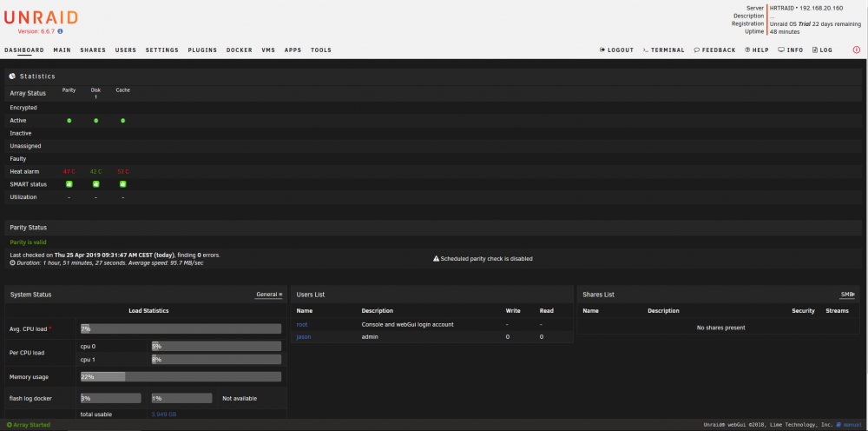
Task: Click the Shares List Streams column header
Action: (x=837, y=311)
